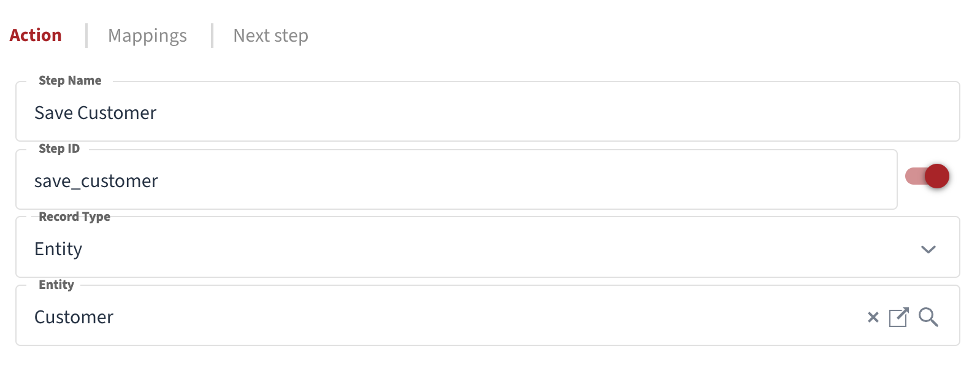Click the "Customer" value in Entity field
Screen dimensions: 980x384
click(74, 317)
